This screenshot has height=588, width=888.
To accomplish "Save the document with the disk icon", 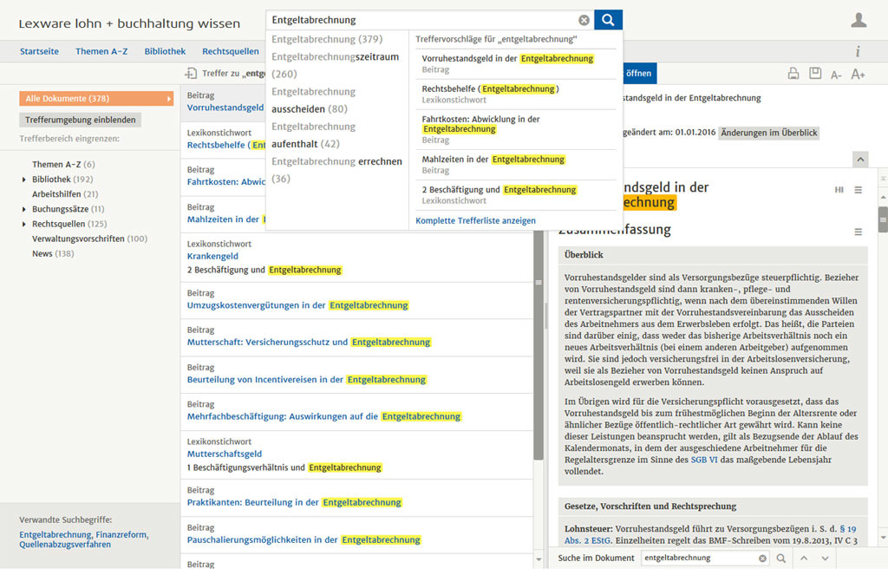I will (815, 73).
